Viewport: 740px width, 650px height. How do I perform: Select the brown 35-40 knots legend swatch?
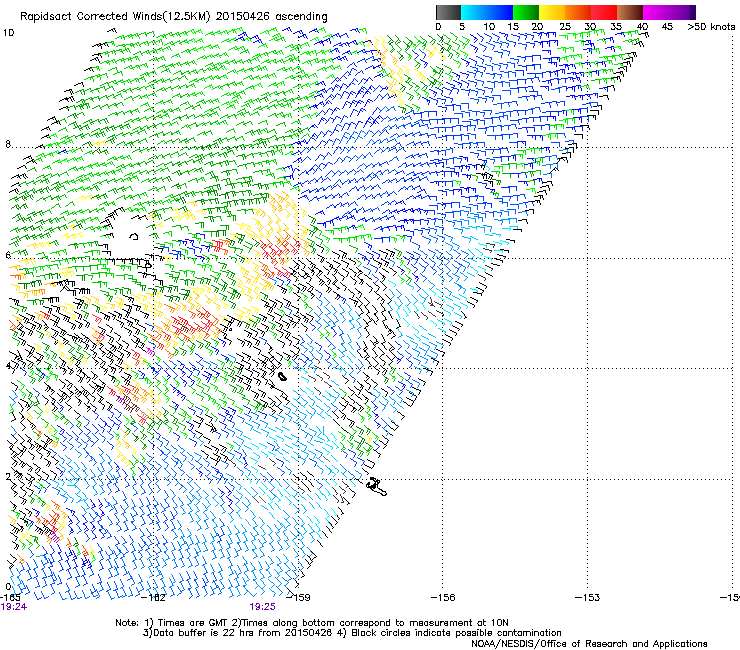630,12
